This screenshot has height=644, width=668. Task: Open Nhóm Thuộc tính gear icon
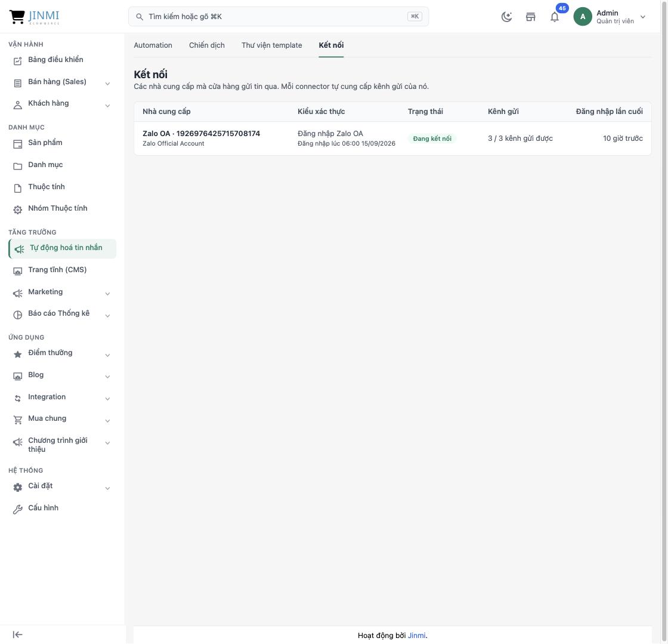coord(17,209)
